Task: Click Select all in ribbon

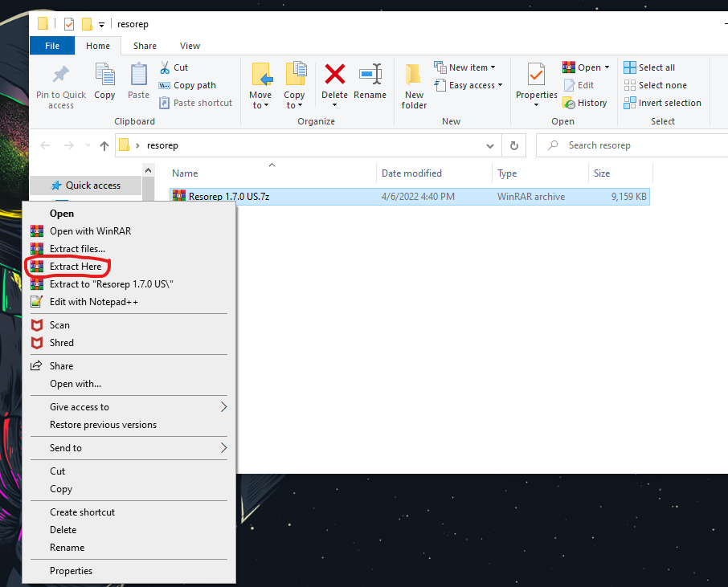Action: click(x=649, y=67)
